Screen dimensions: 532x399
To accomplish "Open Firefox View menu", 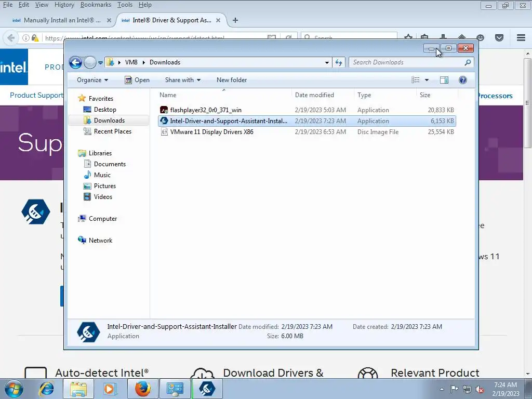I will (42, 5).
